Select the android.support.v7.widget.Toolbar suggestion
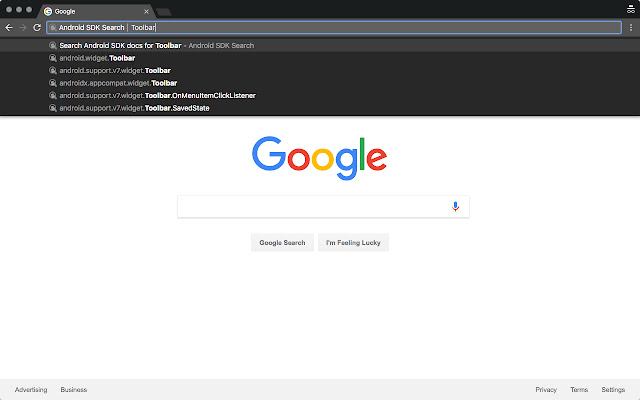Image resolution: width=640 pixels, height=400 pixels. pyautogui.click(x=320, y=71)
